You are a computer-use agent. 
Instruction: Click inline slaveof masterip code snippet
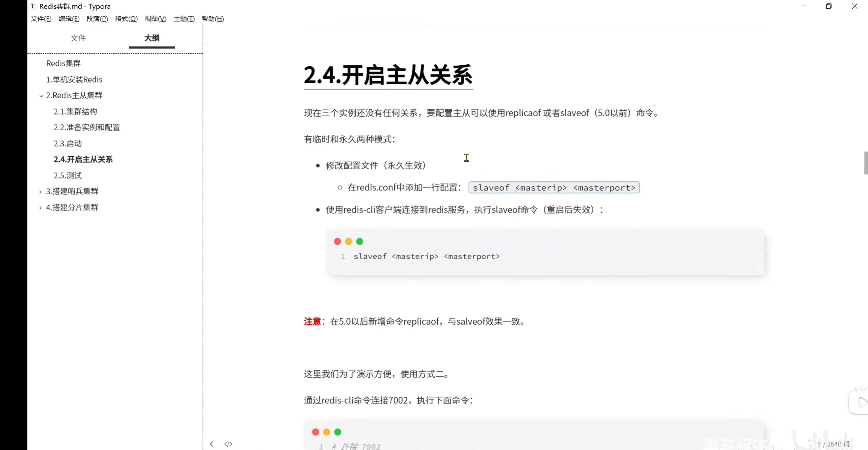[554, 188]
